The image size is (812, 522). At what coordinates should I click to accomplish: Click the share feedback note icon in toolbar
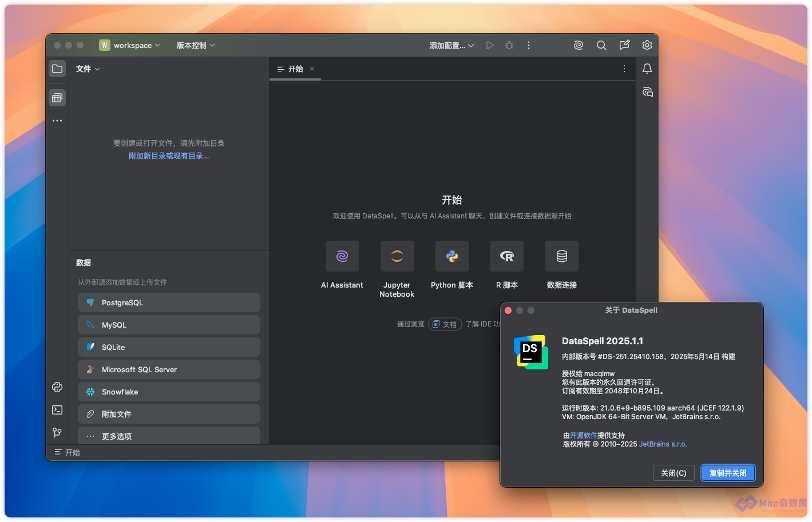(624, 45)
